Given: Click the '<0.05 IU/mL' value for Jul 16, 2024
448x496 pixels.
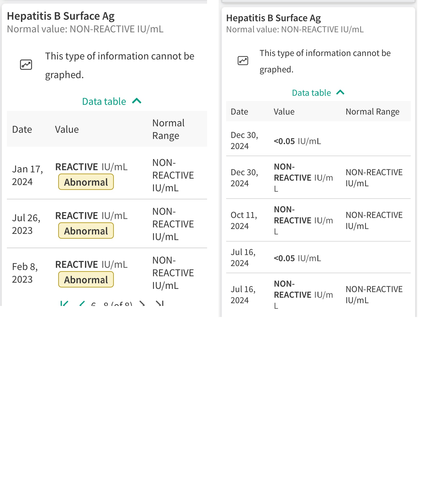Looking at the screenshot, I should pos(297,258).
